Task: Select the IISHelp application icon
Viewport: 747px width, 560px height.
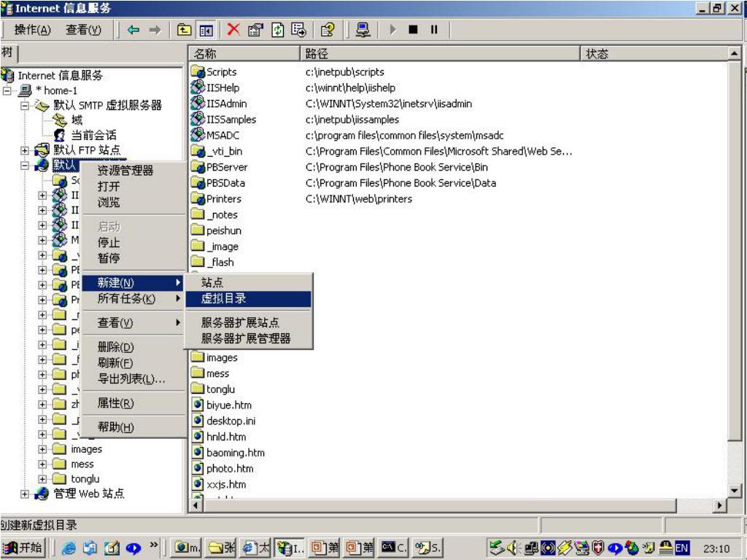Action: (x=198, y=87)
